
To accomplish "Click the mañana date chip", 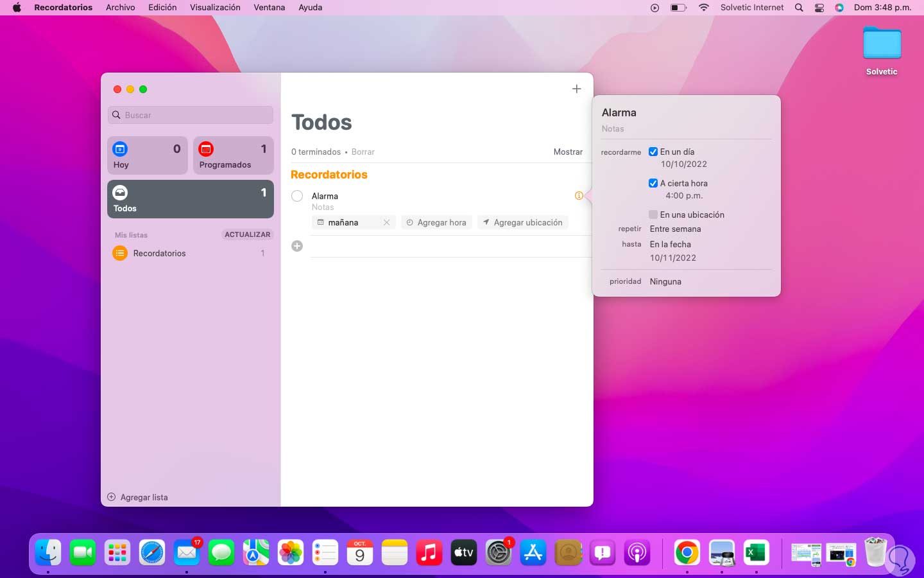I will [354, 222].
